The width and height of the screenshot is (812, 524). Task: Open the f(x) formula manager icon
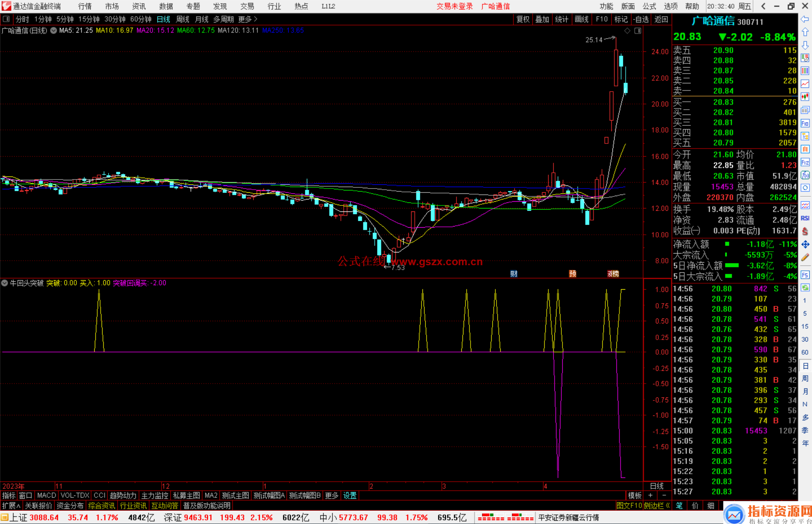point(805,175)
